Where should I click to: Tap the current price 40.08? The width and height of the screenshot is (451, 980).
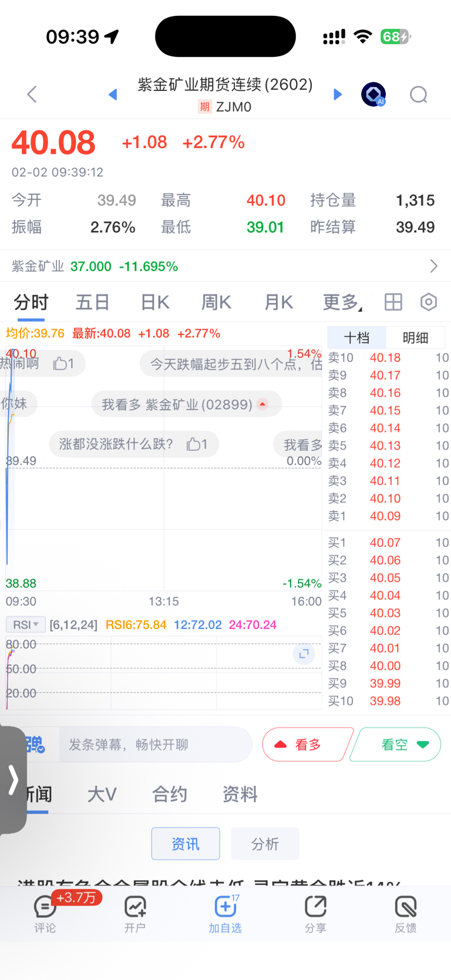point(53,143)
